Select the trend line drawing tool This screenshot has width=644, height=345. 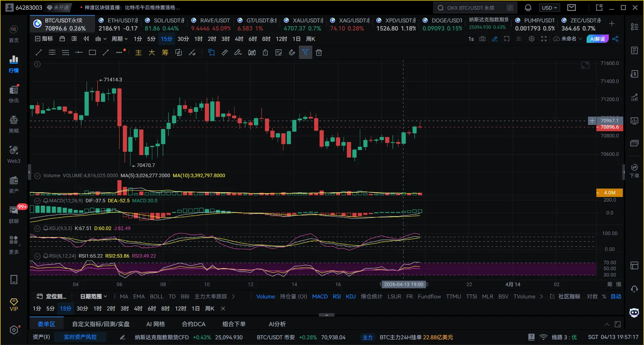tap(39, 53)
